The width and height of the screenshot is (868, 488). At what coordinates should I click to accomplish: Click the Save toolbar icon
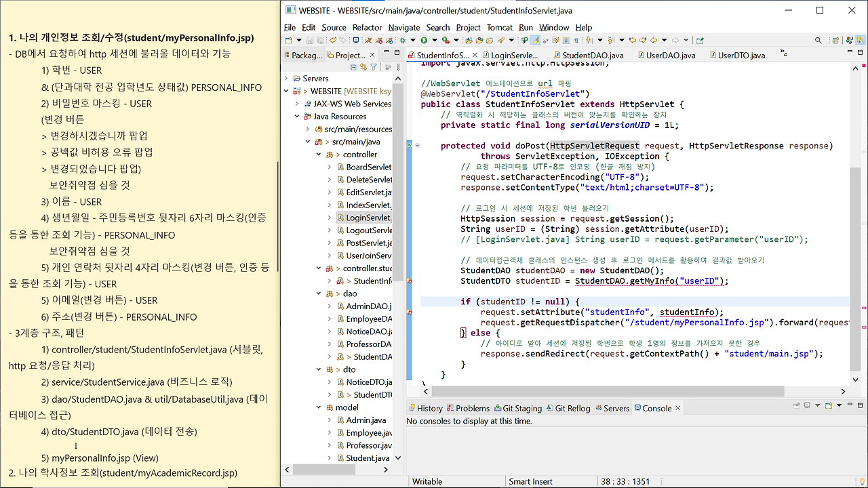point(309,41)
